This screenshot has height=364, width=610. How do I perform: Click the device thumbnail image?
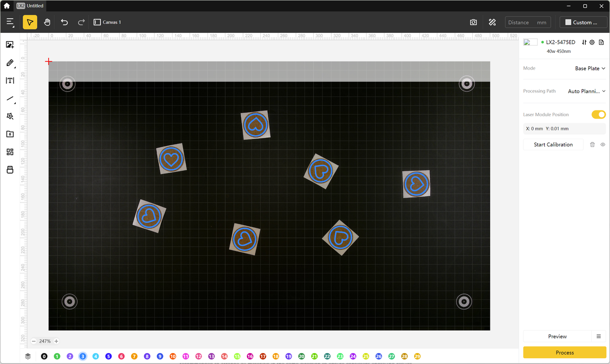[x=530, y=42]
